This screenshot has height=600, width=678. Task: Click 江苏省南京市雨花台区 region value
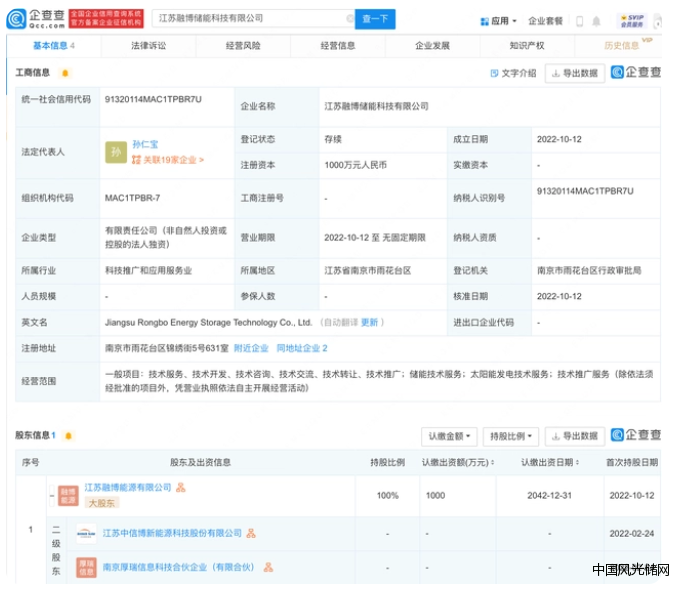[368, 271]
